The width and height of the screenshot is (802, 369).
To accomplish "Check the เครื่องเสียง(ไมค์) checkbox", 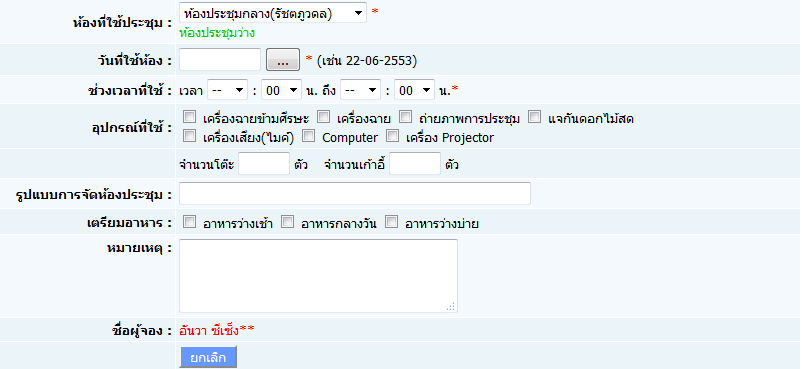I will coord(190,136).
